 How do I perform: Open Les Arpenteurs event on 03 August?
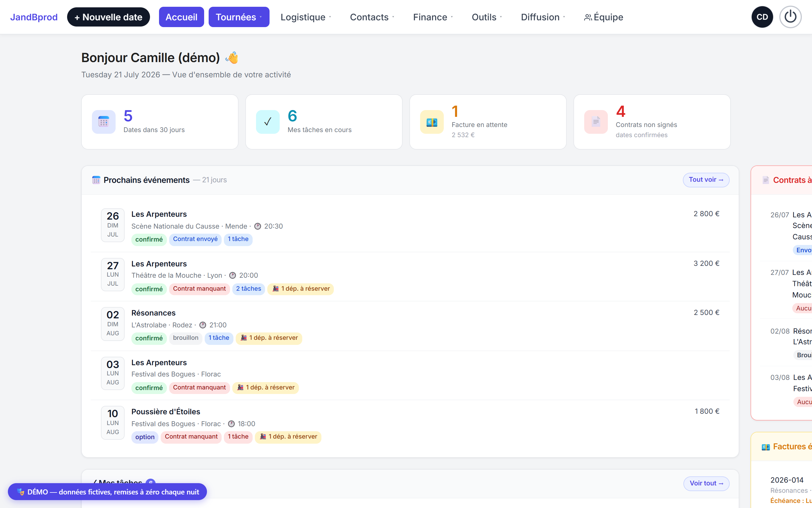(x=159, y=363)
